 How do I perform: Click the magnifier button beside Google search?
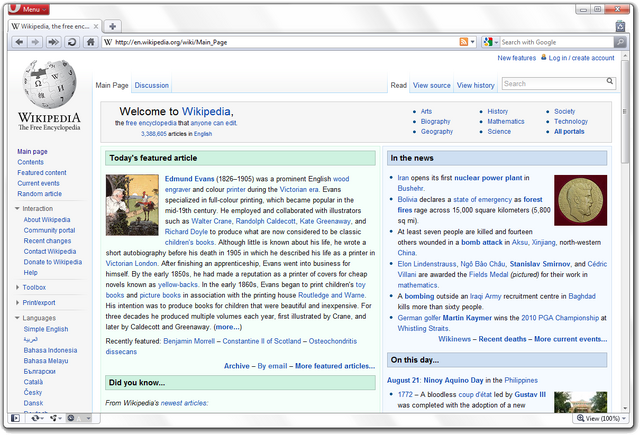tap(620, 42)
